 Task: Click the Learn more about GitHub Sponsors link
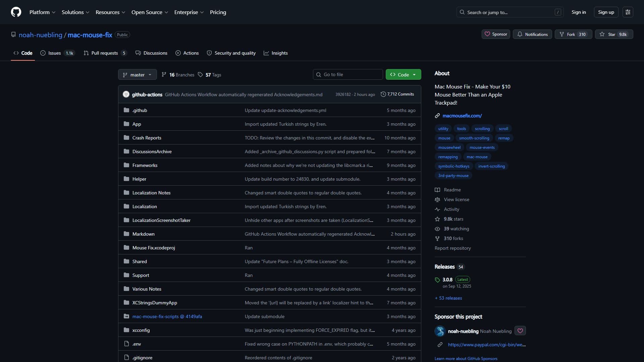click(466, 359)
